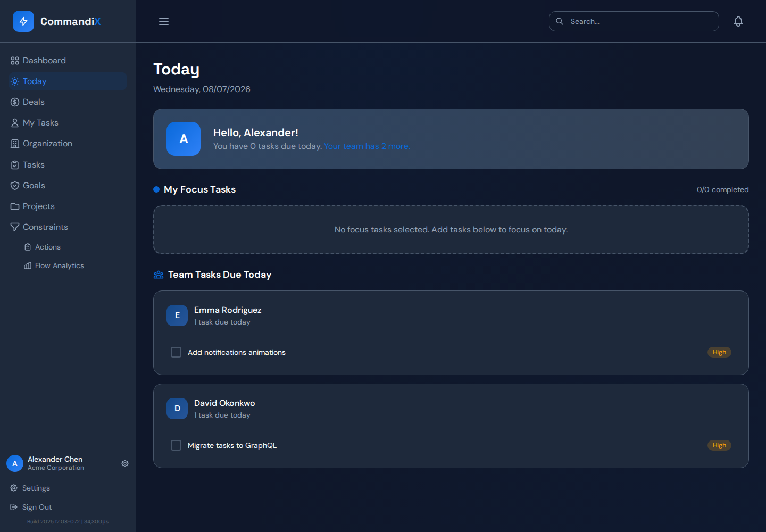
Task: Click the '0/0 completed' counter
Action: pos(722,189)
